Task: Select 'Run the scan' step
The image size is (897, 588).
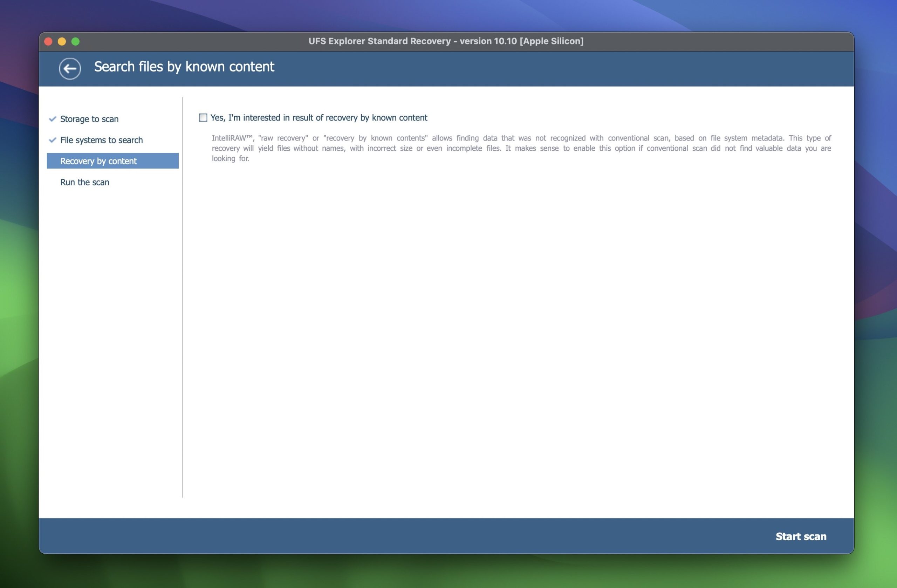Action: coord(85,182)
